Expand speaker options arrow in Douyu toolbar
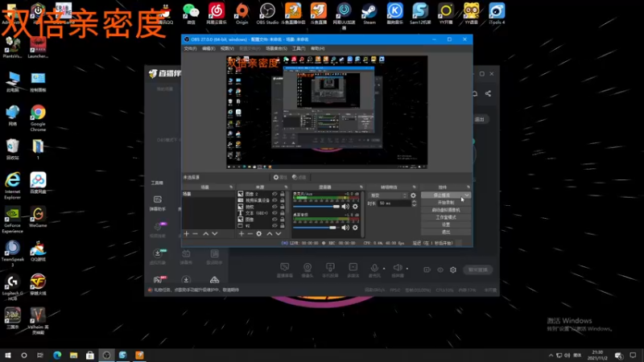The height and width of the screenshot is (362, 644). point(407,269)
